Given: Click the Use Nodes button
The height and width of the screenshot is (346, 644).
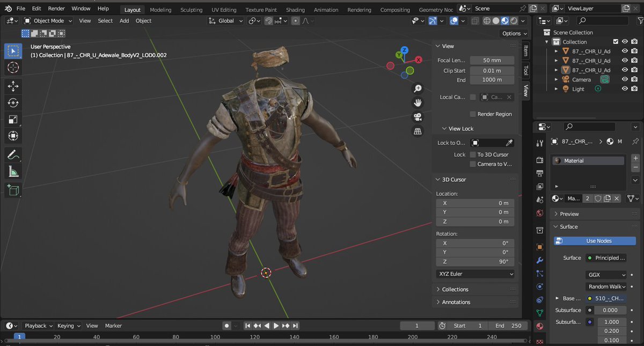Looking at the screenshot, I should (595, 241).
